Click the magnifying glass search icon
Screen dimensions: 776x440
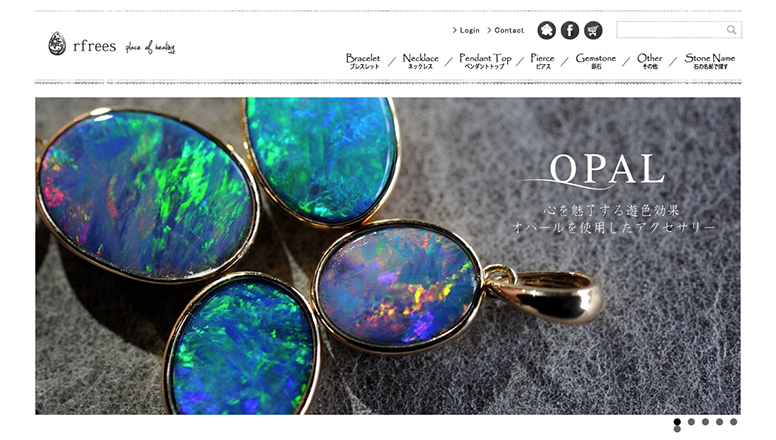(731, 30)
